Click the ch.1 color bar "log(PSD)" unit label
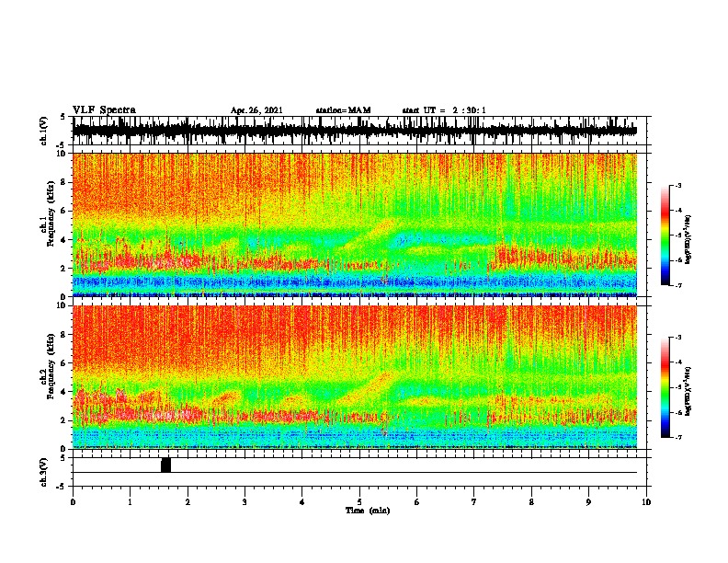The height and width of the screenshot is (563, 728). pyautogui.click(x=688, y=239)
